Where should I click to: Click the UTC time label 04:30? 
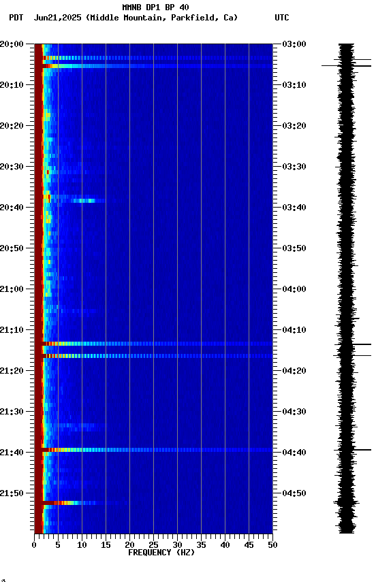[x=294, y=412]
